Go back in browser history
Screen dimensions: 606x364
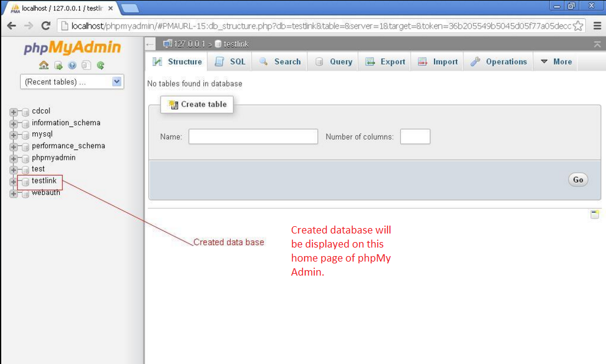click(12, 26)
